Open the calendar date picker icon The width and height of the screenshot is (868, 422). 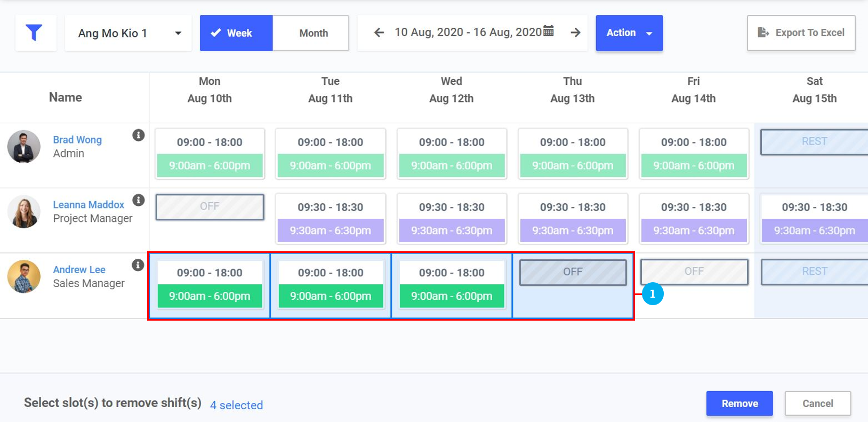(548, 31)
